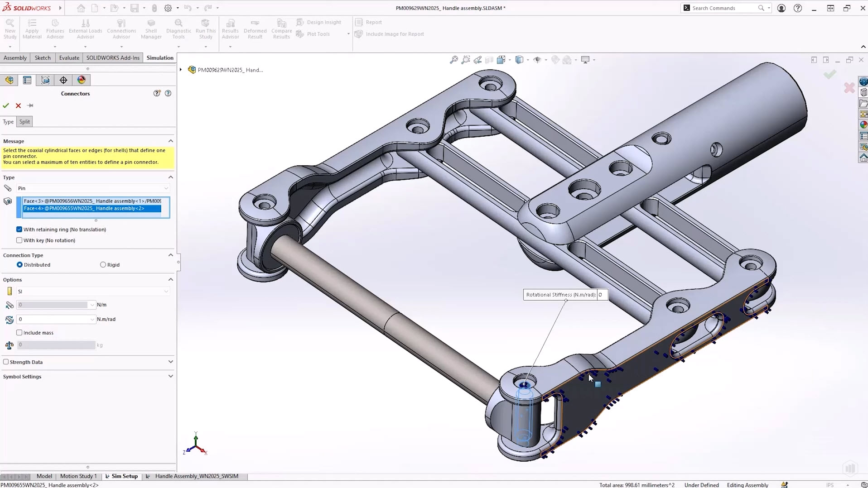868x488 pixels.
Task: Switch to the Evaluate ribbon tab
Action: 69,58
